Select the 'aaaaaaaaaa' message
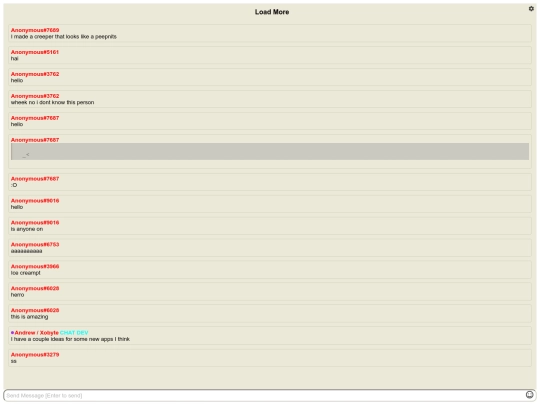The image size is (540, 405). pos(27,251)
